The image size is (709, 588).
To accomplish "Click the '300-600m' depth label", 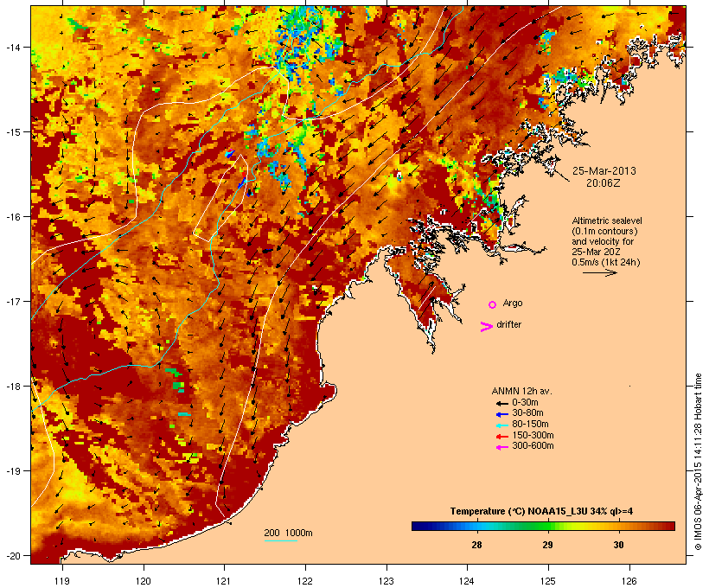I will [x=533, y=446].
